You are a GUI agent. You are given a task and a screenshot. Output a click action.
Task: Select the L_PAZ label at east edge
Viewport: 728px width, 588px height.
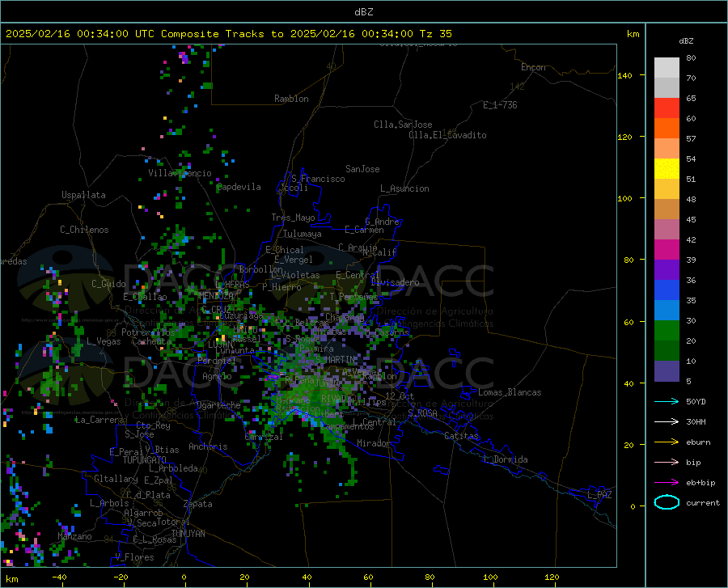coord(599,495)
